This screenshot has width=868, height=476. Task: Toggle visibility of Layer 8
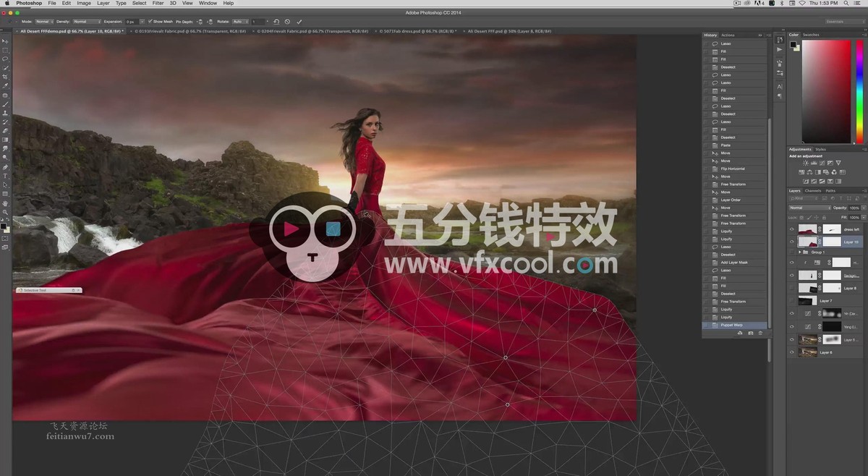[x=792, y=288]
